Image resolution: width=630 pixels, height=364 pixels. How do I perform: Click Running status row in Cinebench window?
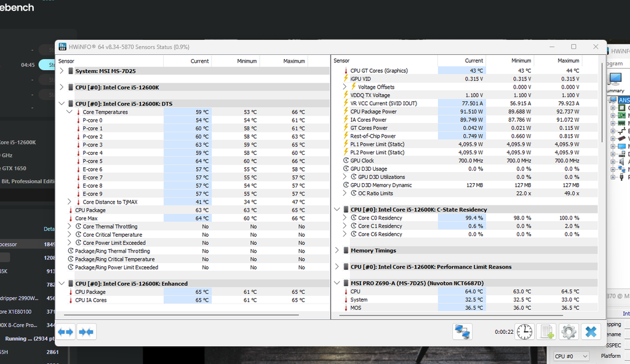27,339
